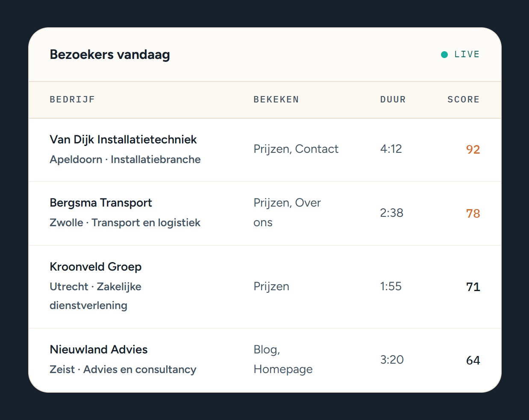Viewport: 529px width, 420px height.
Task: Click 'Prijzen, Contact' viewed pages cell
Action: [x=296, y=149]
